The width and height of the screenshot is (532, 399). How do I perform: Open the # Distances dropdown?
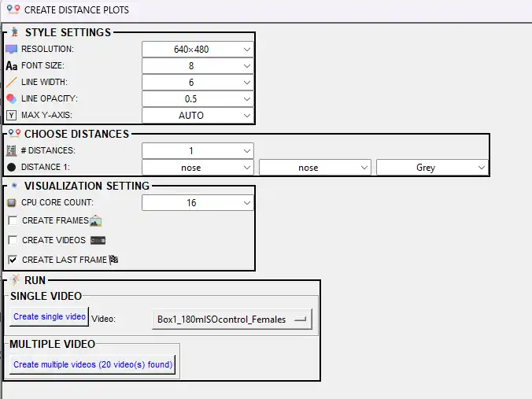[198, 150]
